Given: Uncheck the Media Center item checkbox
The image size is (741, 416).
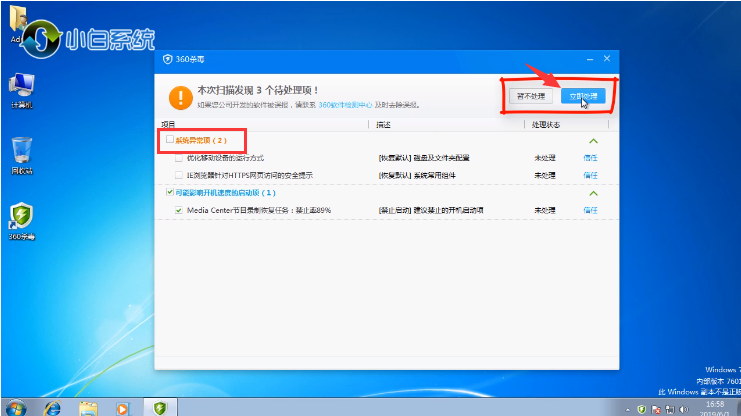Looking at the screenshot, I should click(x=179, y=210).
